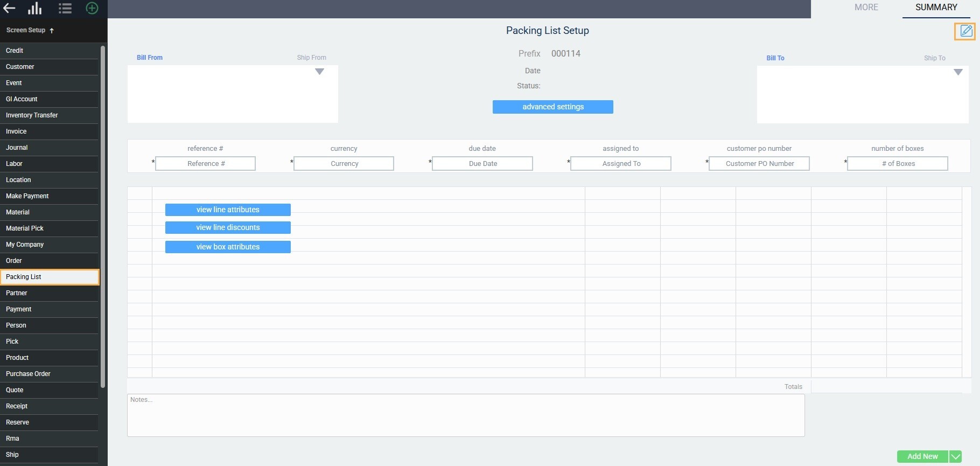Click view line discounts button
The width and height of the screenshot is (980, 466).
[x=228, y=228]
